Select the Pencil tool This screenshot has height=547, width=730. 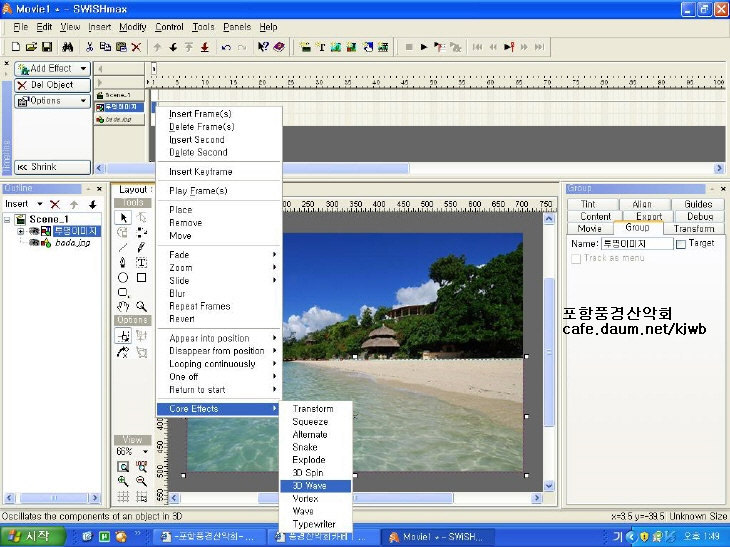point(142,248)
